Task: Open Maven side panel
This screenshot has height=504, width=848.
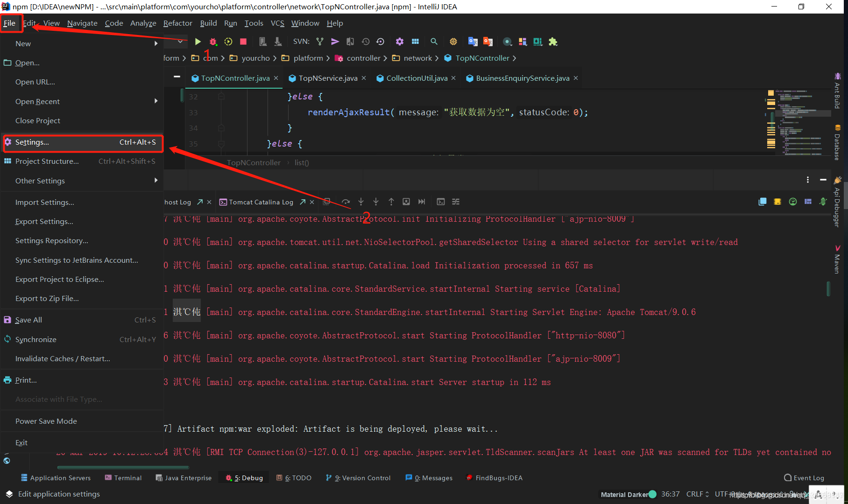Action: click(x=837, y=259)
